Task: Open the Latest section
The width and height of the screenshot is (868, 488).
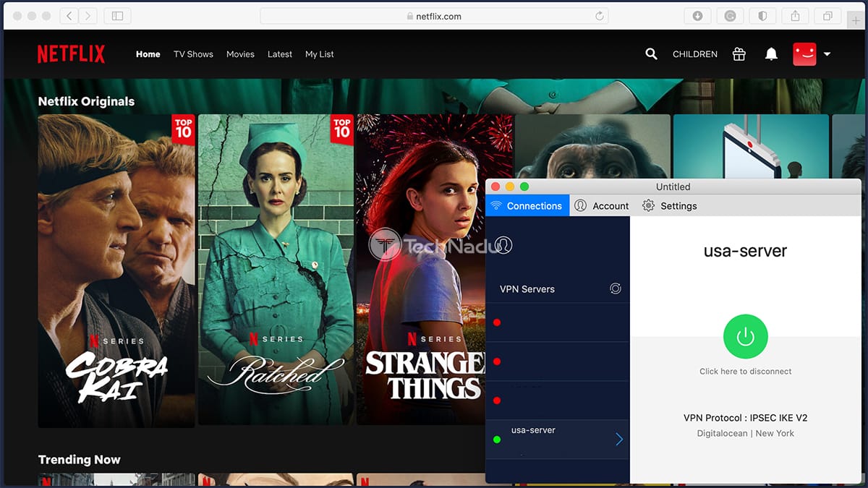Action: pos(280,54)
